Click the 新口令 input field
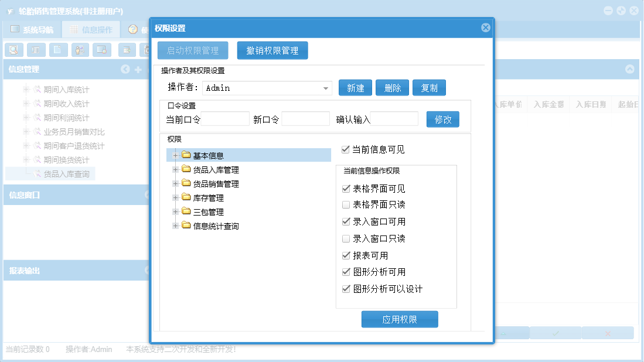The image size is (644, 362). [305, 119]
